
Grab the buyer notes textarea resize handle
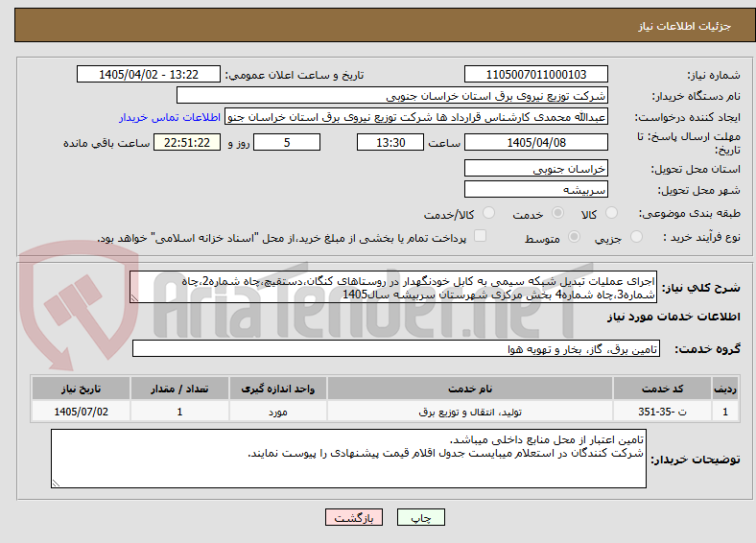pyautogui.click(x=56, y=483)
